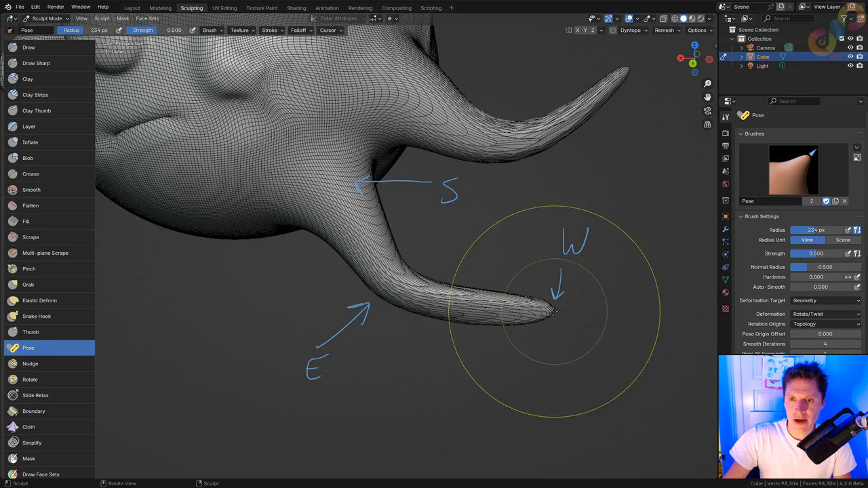
Task: Open the Face Sets menu
Action: pyautogui.click(x=147, y=18)
